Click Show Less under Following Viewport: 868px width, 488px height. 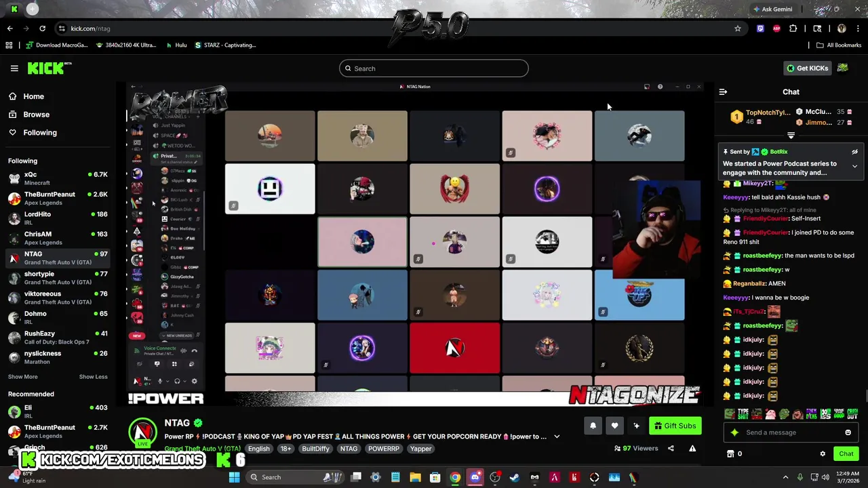pos(93,377)
